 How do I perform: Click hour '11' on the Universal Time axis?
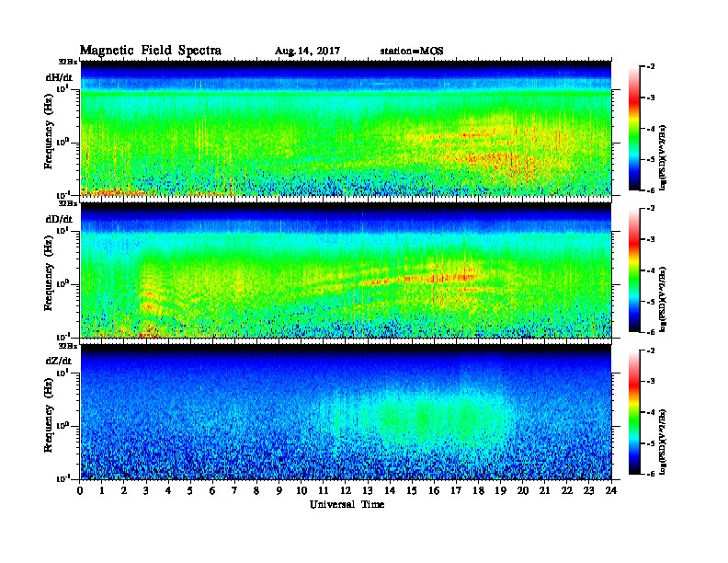[x=324, y=491]
